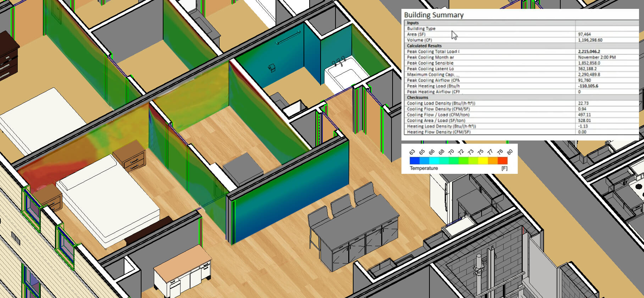644x298 pixels.
Task: Select the Calculated Results section header
Action: [424, 46]
